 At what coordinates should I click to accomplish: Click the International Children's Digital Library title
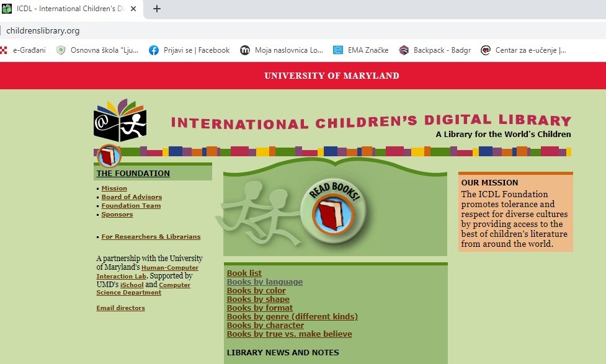pyautogui.click(x=371, y=122)
